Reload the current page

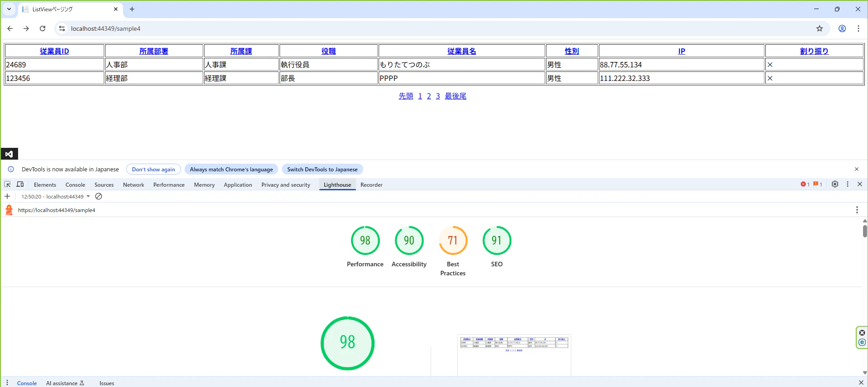(x=43, y=28)
